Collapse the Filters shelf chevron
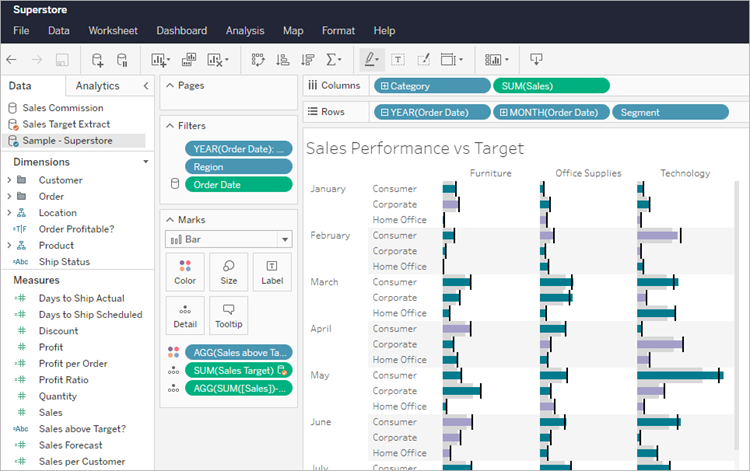Image resolution: width=750 pixels, height=471 pixels. 170,126
